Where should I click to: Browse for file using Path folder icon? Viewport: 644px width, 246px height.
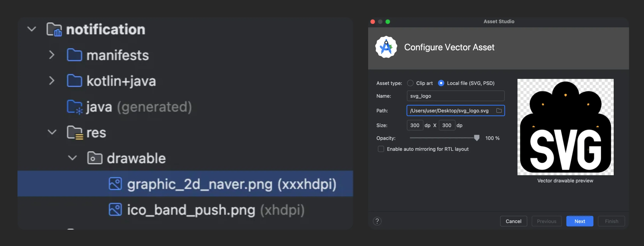[x=499, y=111]
